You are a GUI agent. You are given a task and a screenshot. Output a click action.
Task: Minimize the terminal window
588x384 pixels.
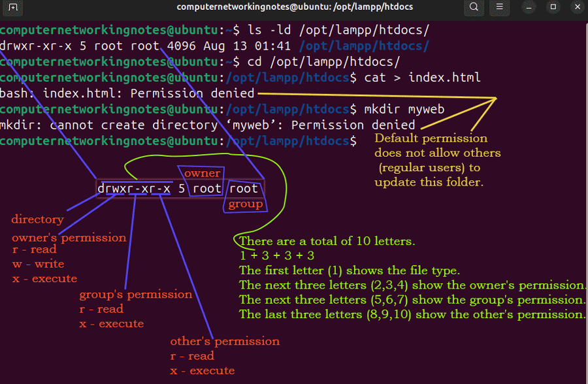(529, 7)
